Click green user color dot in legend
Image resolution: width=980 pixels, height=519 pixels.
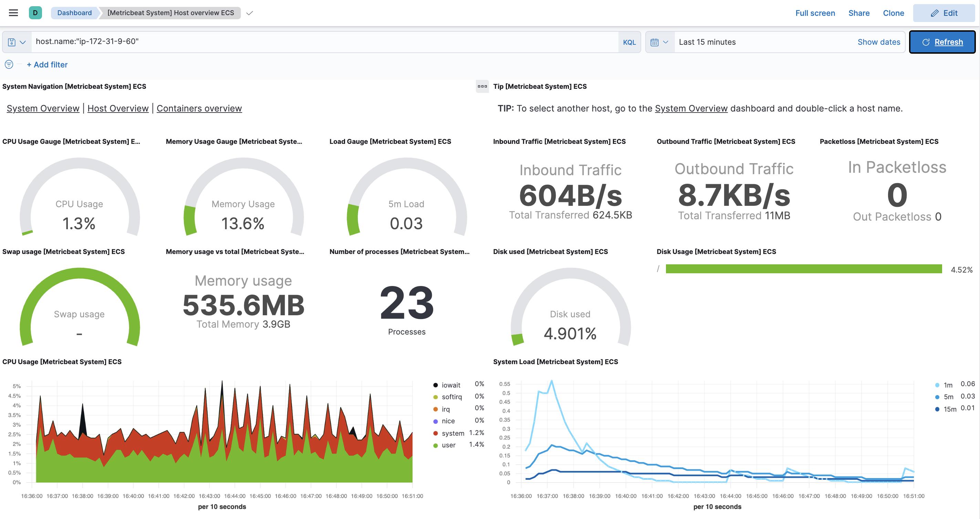click(435, 445)
